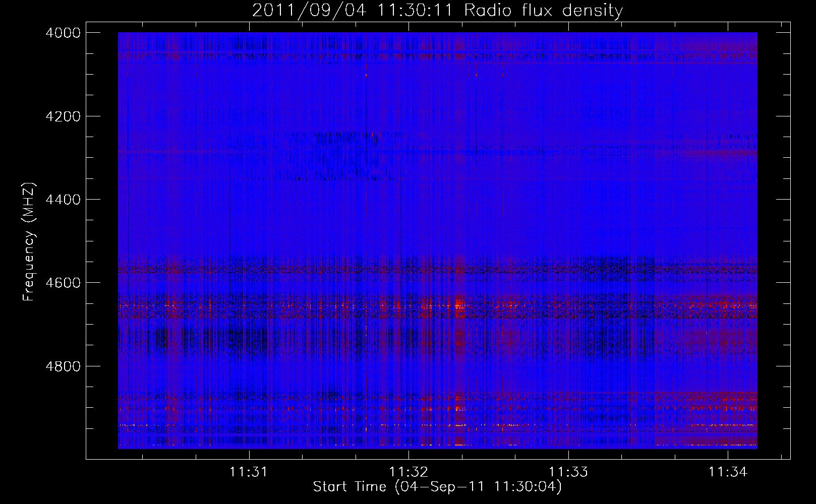Click the 4800 frequency tick label

(x=63, y=366)
